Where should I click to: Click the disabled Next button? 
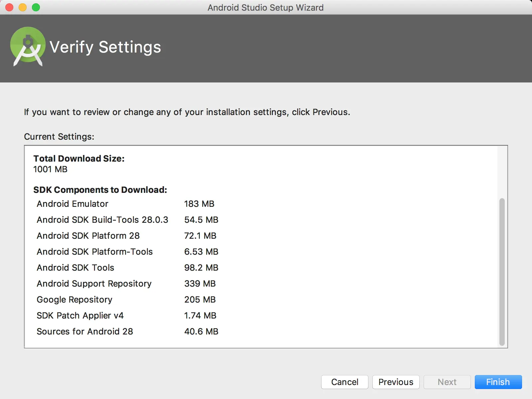tap(447, 382)
